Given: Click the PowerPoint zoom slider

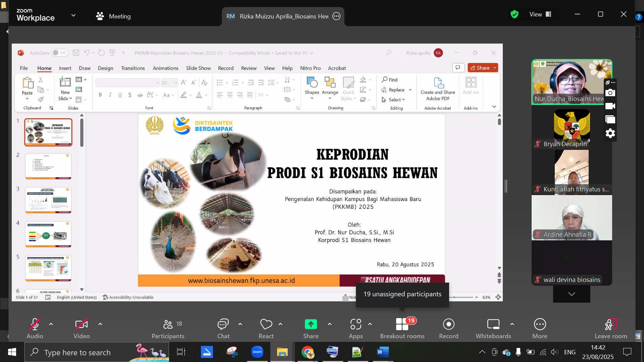Looking at the screenshot, I should pyautogui.click(x=463, y=297).
